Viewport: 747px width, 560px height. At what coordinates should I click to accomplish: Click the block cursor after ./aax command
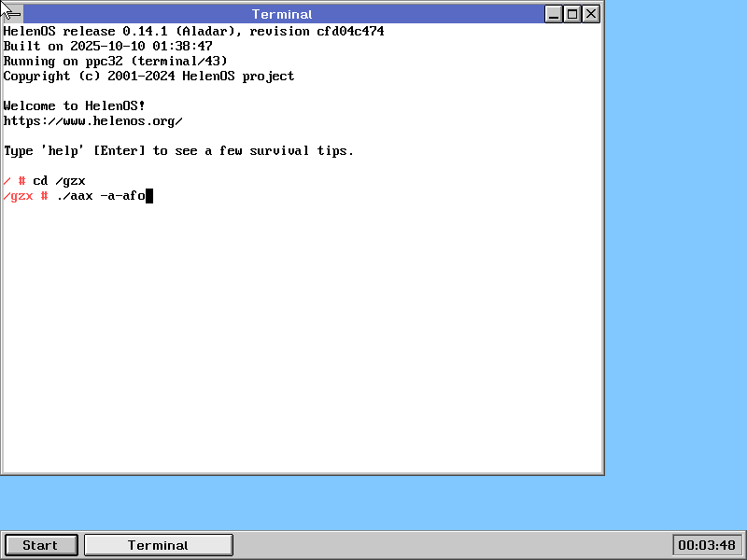pos(148,196)
